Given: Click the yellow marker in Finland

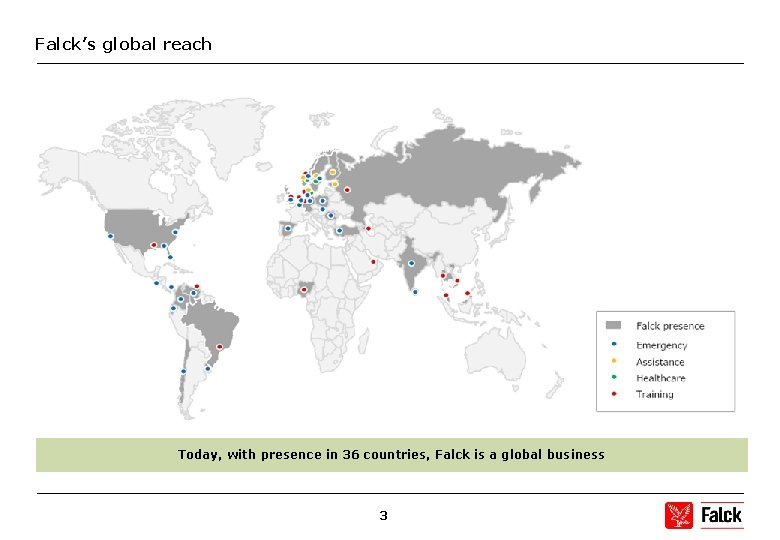Looking at the screenshot, I should pos(333,172).
